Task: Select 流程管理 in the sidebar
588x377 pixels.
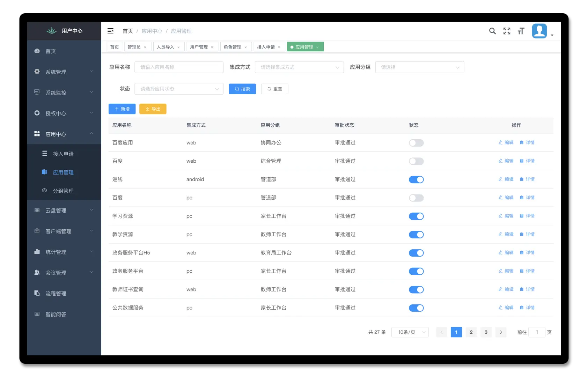Action: tap(64, 293)
